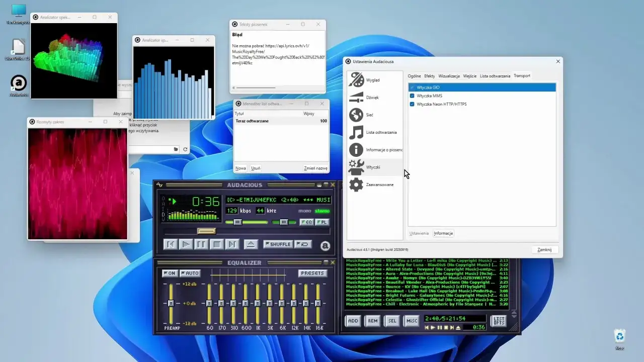Viewport: 644px width, 362px height.
Task: Pause the song in main player
Action: click(x=201, y=244)
